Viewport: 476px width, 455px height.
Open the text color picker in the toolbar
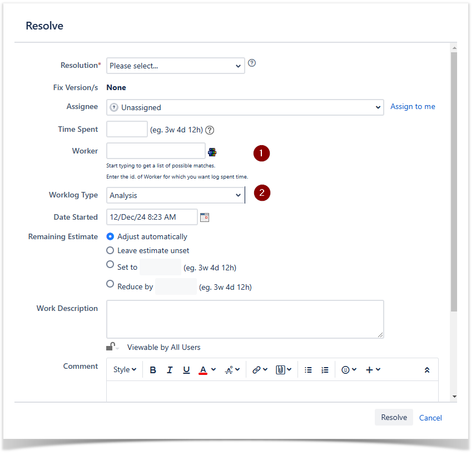pyautogui.click(x=207, y=370)
